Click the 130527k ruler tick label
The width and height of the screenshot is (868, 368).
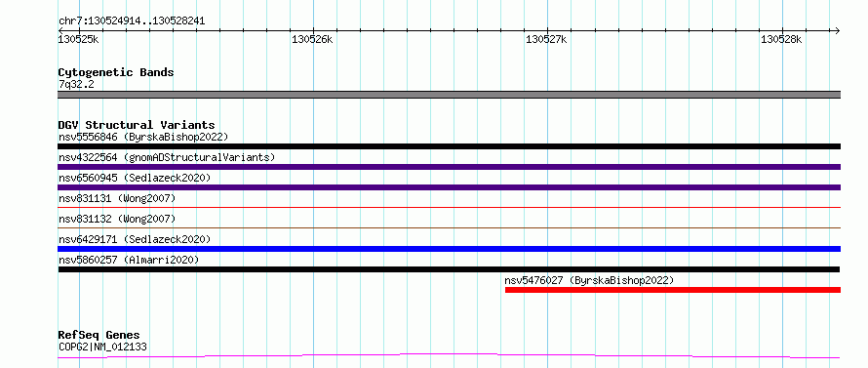[x=546, y=39]
